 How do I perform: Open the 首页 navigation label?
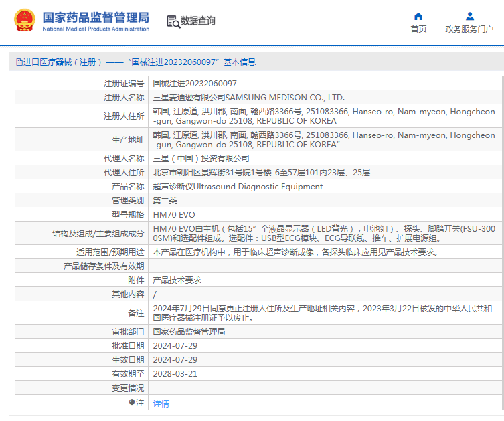pos(418,29)
